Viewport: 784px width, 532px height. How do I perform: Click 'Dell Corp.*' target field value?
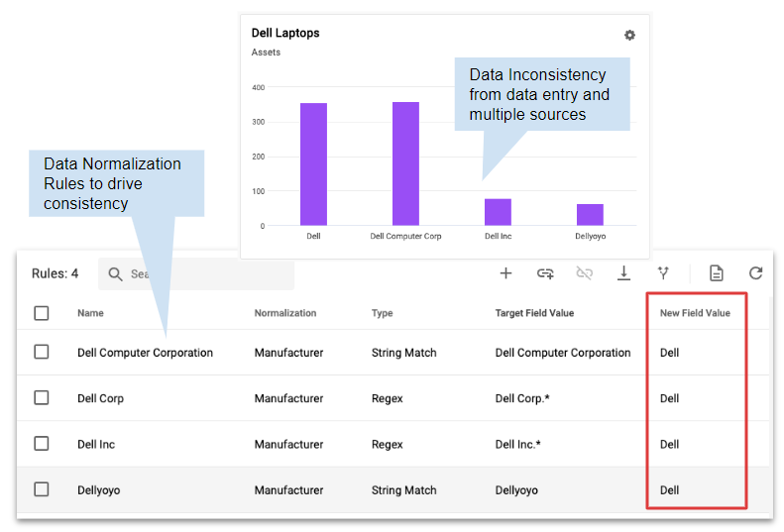pyautogui.click(x=522, y=398)
